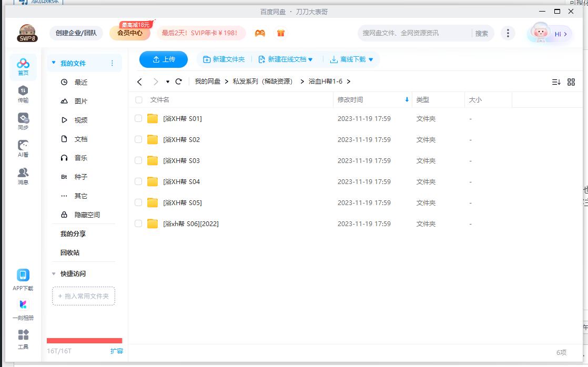588x367 pixels.
Task: Select 文档 in the sidebar
Action: tap(80, 139)
